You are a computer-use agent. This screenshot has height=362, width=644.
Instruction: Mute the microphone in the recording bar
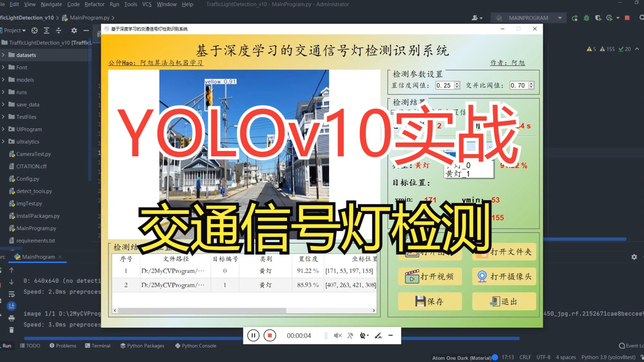click(x=351, y=335)
